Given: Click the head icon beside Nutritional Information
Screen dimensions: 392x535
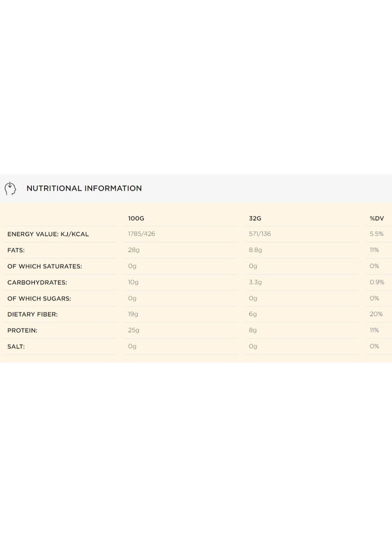Looking at the screenshot, I should pyautogui.click(x=10, y=188).
